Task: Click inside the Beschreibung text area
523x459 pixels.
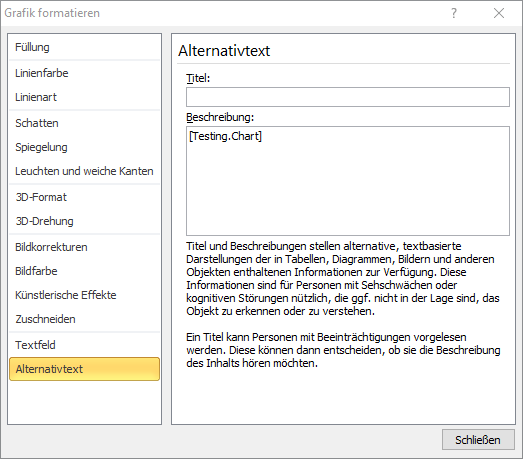Action: pos(348,181)
